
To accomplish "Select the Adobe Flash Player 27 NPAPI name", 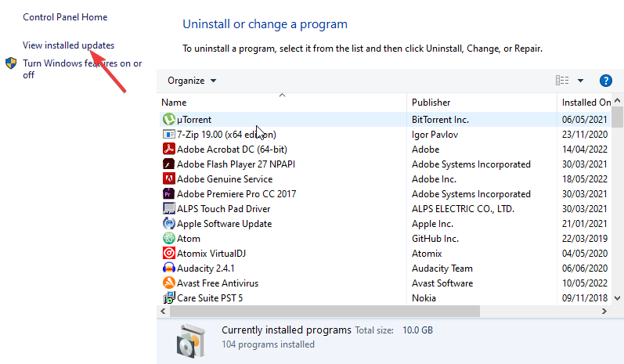I will pyautogui.click(x=236, y=164).
